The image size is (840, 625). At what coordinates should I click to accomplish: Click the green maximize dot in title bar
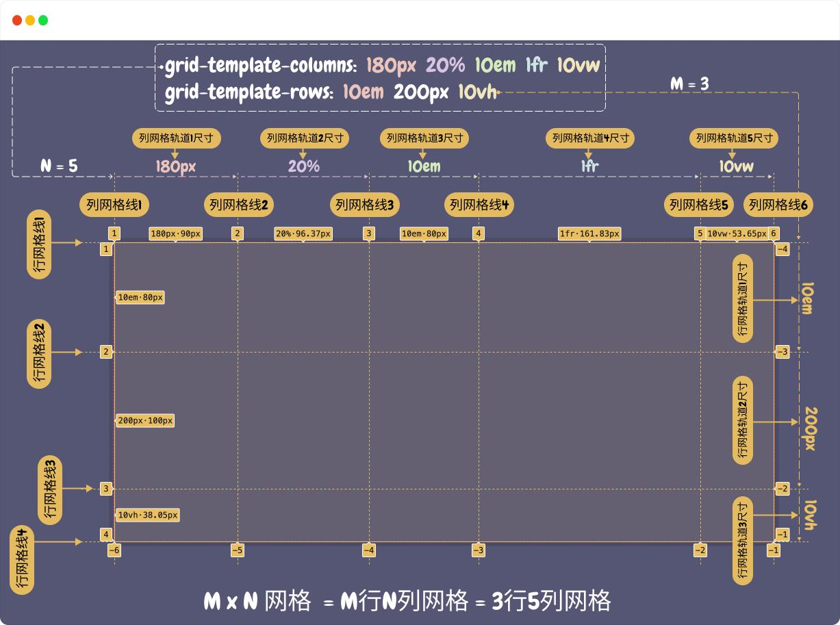point(43,21)
